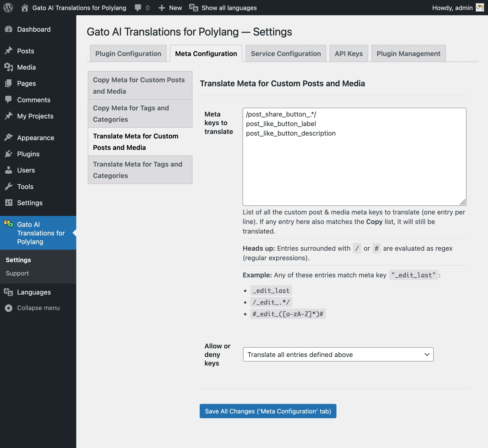Click the comment count 0 in admin bar
This screenshot has width=488, height=448.
click(148, 8)
